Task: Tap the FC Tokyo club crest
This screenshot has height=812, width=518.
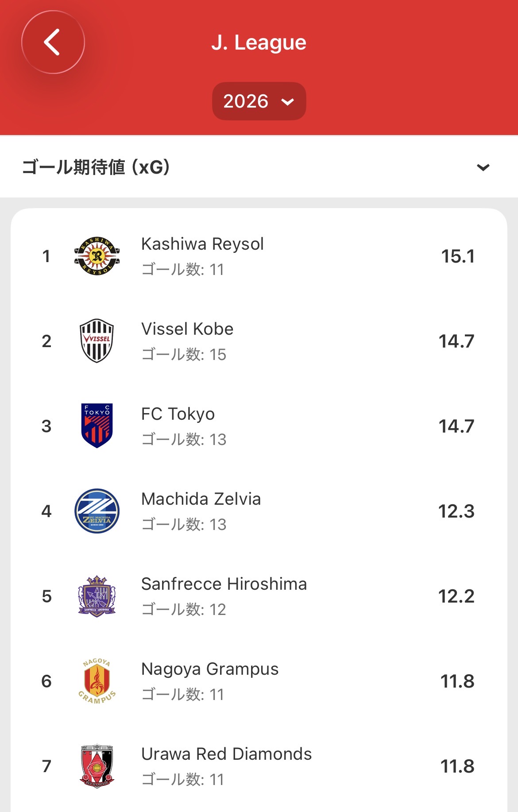Action: point(97,426)
